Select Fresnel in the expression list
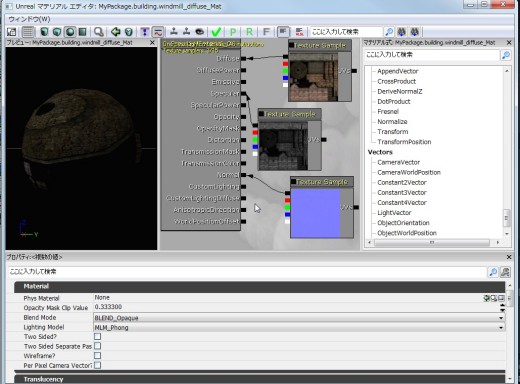Viewport: 520px width, 384px height. click(x=388, y=111)
